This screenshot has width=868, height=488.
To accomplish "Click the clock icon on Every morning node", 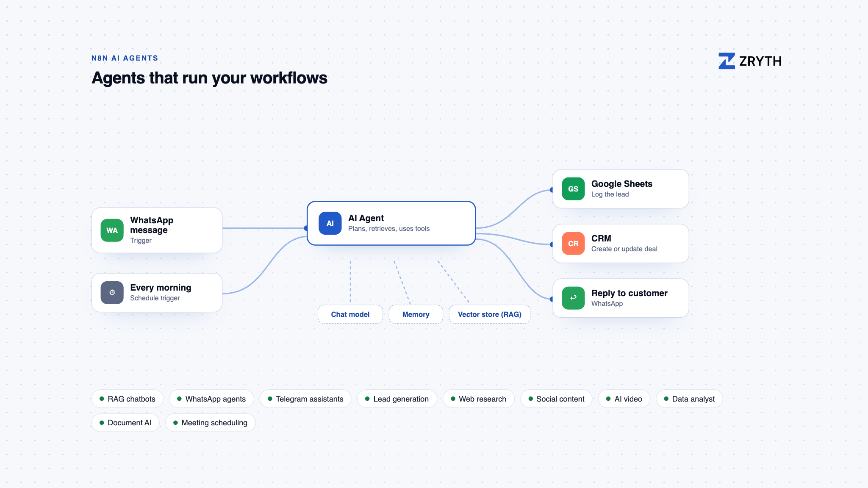I will click(112, 293).
